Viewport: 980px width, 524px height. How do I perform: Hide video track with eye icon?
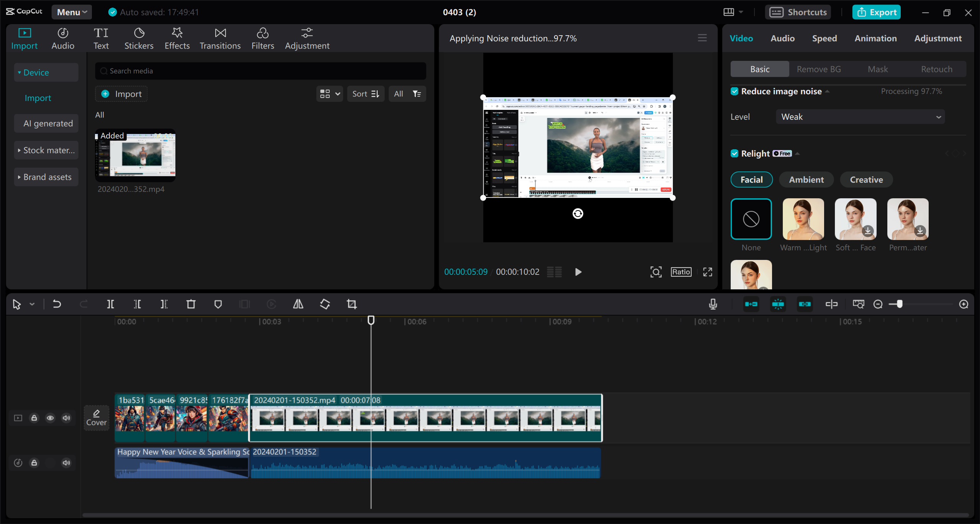pyautogui.click(x=50, y=418)
